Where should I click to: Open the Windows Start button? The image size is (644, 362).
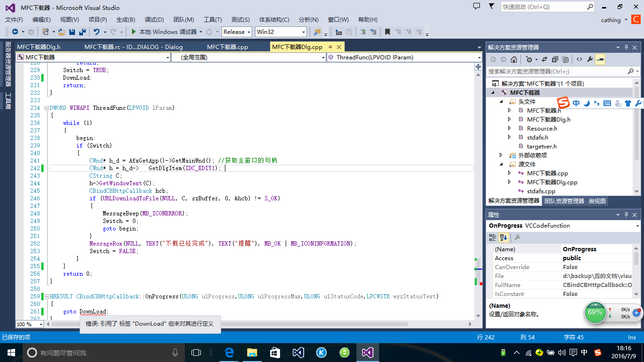click(x=11, y=352)
